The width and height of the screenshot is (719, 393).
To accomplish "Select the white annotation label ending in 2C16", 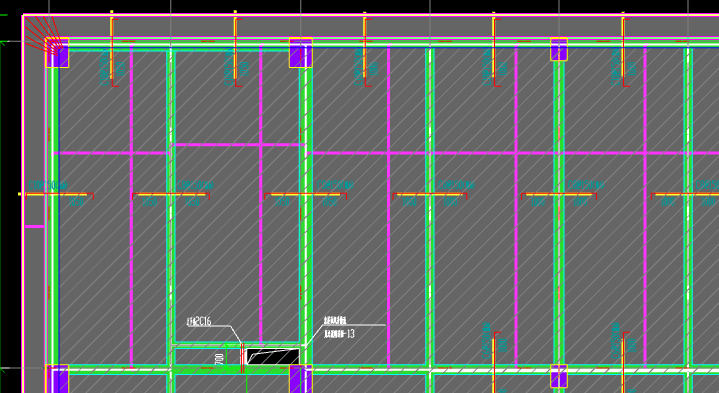I will tap(199, 321).
